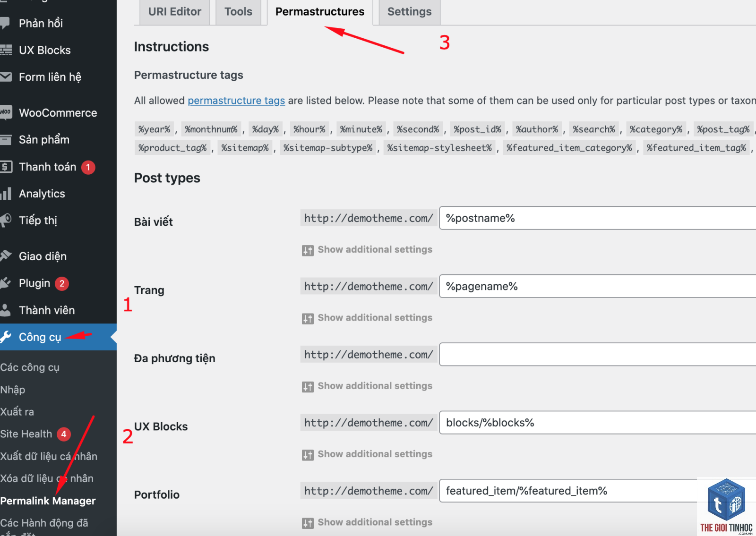756x536 pixels.
Task: Click settings icon under Portfolio field
Action: click(308, 523)
